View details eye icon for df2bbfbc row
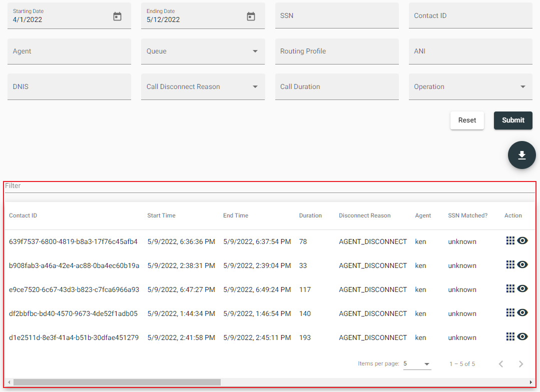The image size is (540, 392). pyautogui.click(x=522, y=312)
